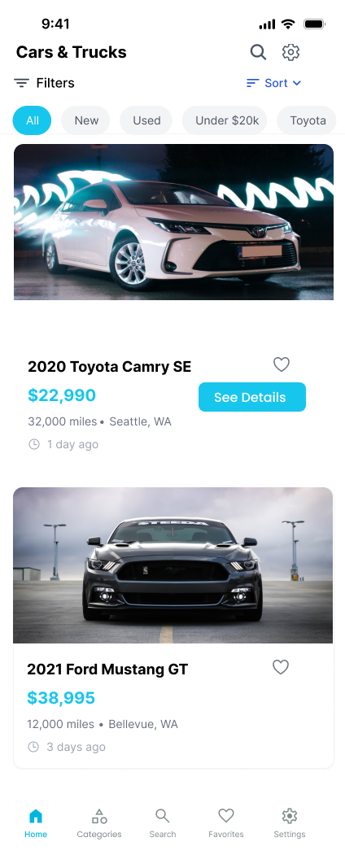345x868 pixels.
Task: Tap the search magnifier icon in header
Action: (258, 52)
